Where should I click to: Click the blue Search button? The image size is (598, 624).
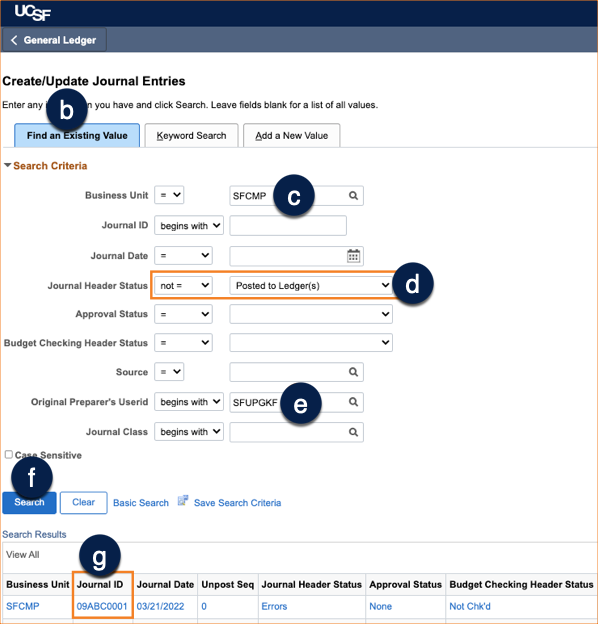coord(29,503)
